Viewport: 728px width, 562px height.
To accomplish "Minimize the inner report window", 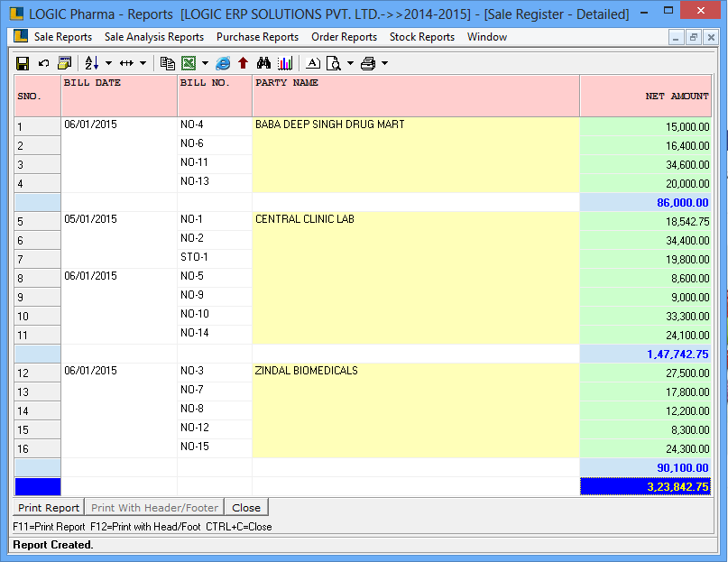I will [x=676, y=37].
